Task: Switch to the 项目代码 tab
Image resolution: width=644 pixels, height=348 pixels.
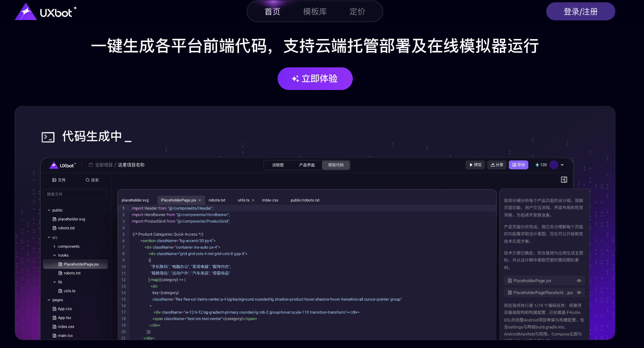Action: click(x=336, y=165)
